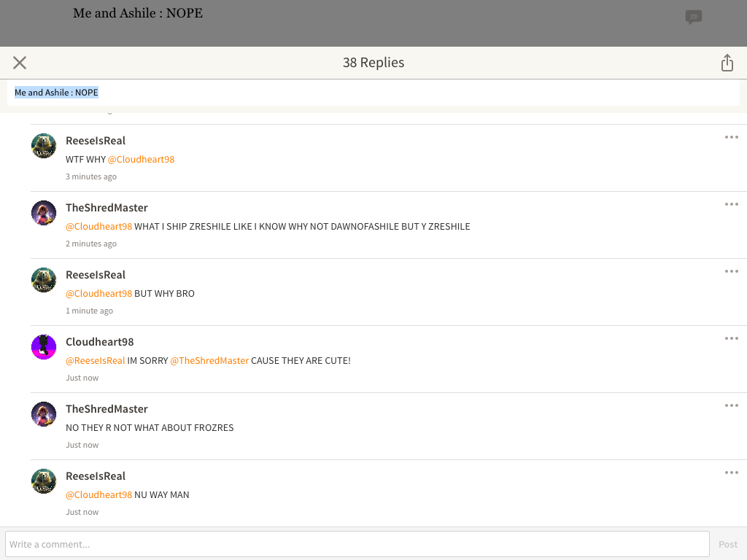Focus the 'Write a comment...' field
Screen dimensions: 747x560
[357, 544]
